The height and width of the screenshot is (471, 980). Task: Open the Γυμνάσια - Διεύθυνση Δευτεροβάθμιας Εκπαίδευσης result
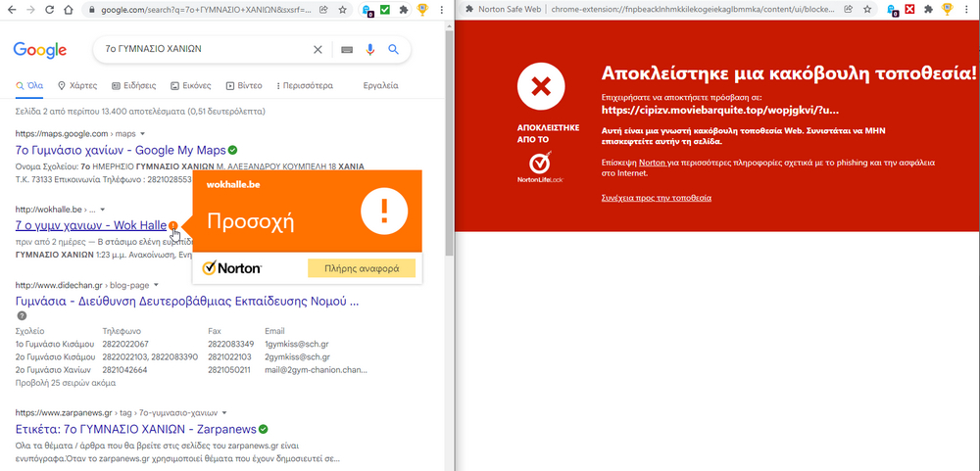point(187,302)
